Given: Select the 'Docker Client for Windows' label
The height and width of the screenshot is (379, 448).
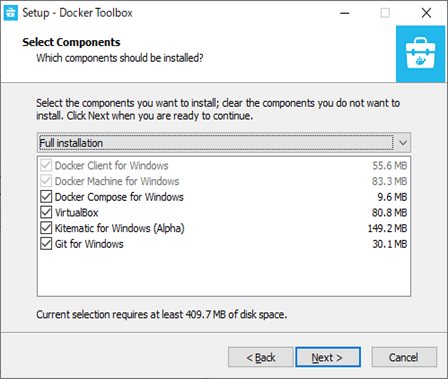Looking at the screenshot, I should click(x=112, y=166).
